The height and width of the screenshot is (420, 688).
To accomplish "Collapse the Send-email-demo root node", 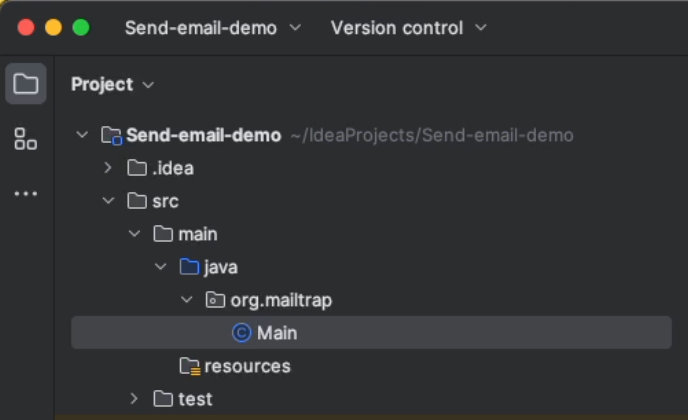I will click(83, 135).
